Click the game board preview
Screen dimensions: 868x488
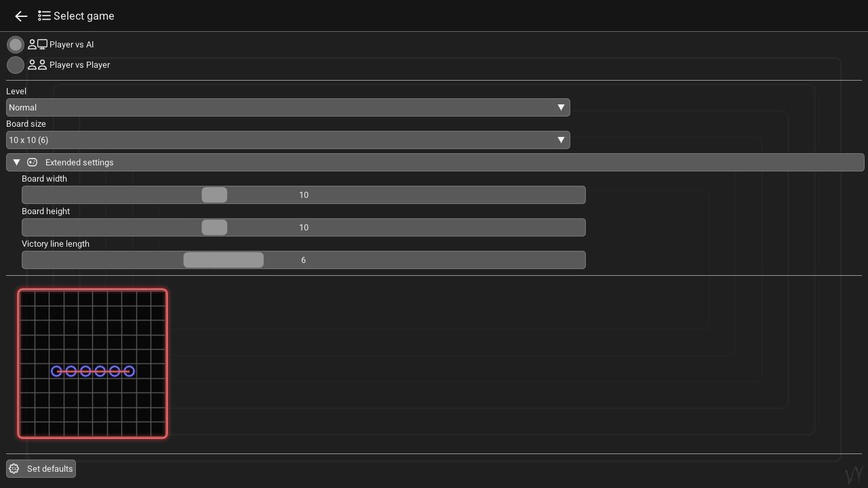click(x=92, y=363)
